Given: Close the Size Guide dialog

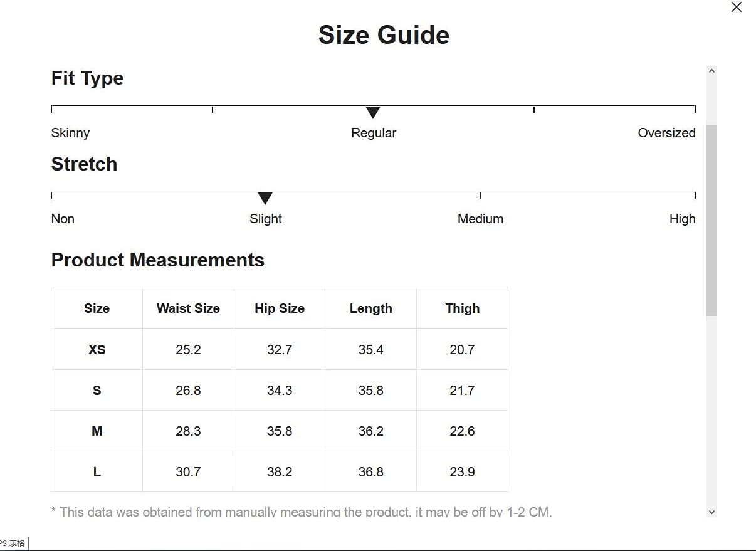Looking at the screenshot, I should pos(737,8).
